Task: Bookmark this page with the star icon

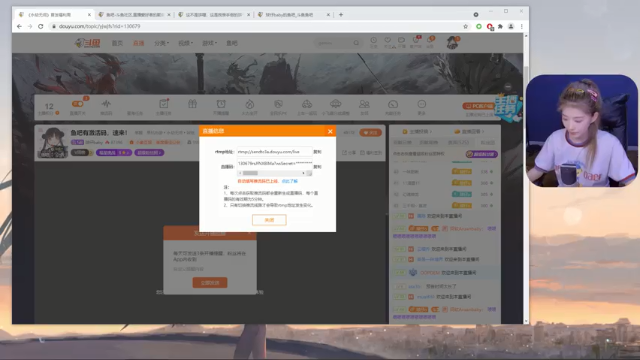Action: pyautogui.click(x=465, y=26)
